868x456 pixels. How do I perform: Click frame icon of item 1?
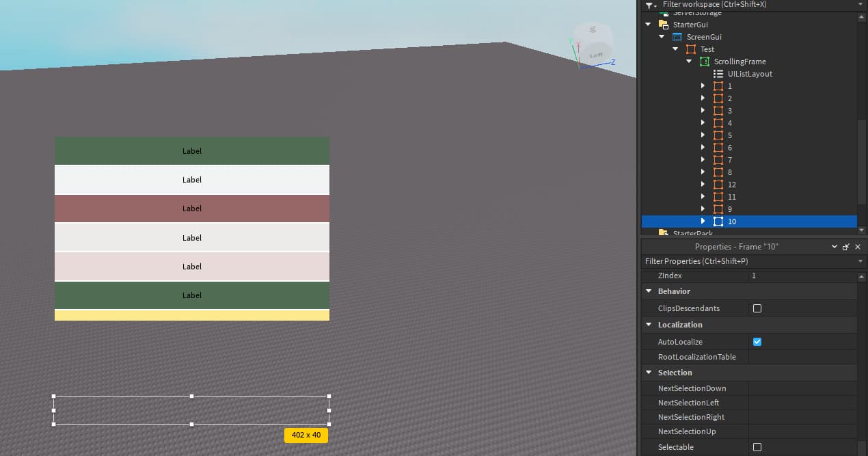click(x=718, y=86)
